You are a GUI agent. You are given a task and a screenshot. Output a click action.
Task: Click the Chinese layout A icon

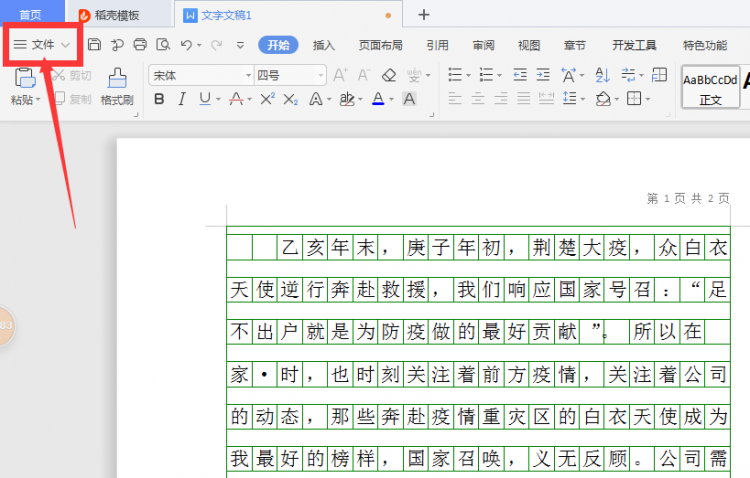click(x=568, y=75)
